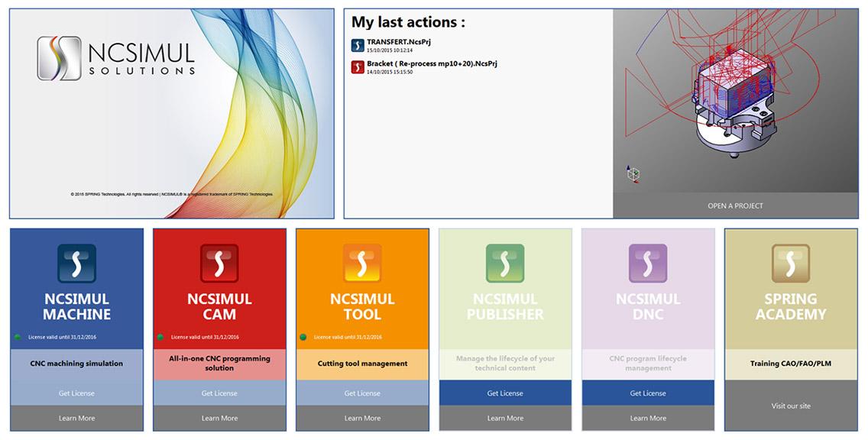Image resolution: width=868 pixels, height=440 pixels.
Task: Click the blue icon beside TRANSFERT.NcsPrj
Action: pyautogui.click(x=358, y=45)
